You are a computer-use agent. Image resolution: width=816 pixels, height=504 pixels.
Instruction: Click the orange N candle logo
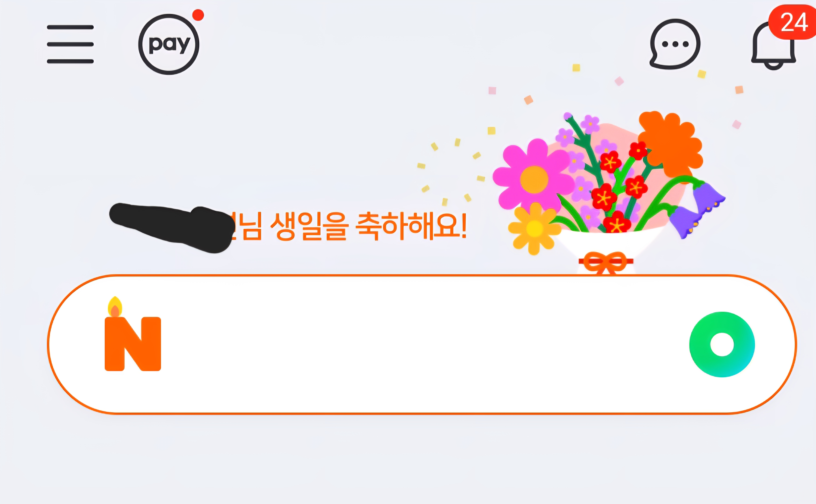(133, 334)
